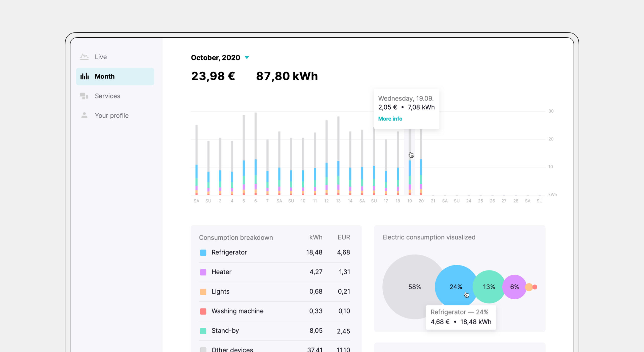Click the orange Lights color swatch
The image size is (644, 352).
pos(203,292)
